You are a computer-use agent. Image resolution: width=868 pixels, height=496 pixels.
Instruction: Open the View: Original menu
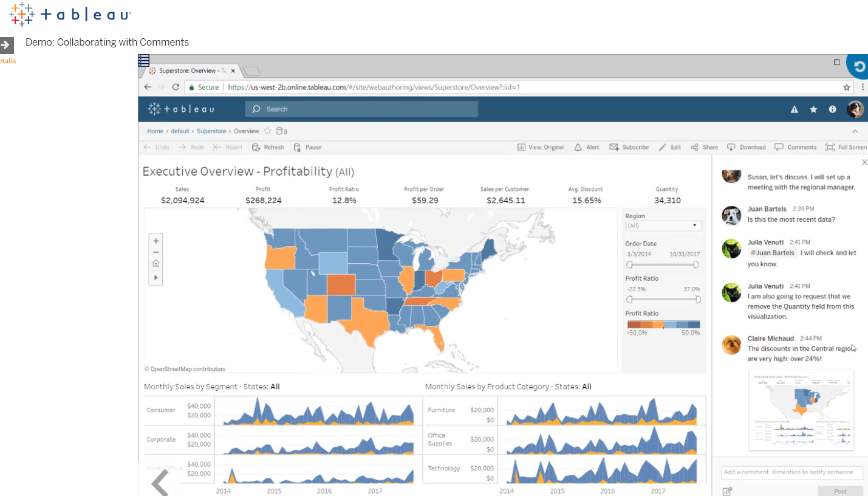coord(541,147)
